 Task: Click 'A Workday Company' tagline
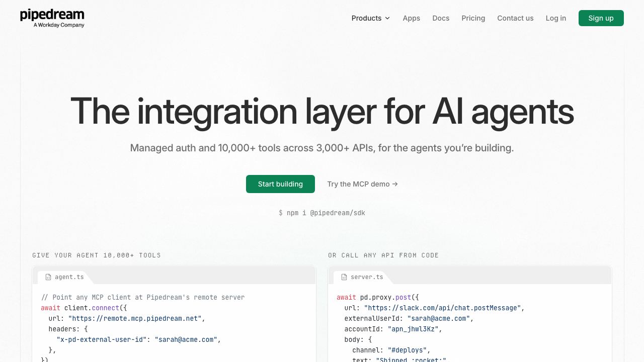coord(59,25)
